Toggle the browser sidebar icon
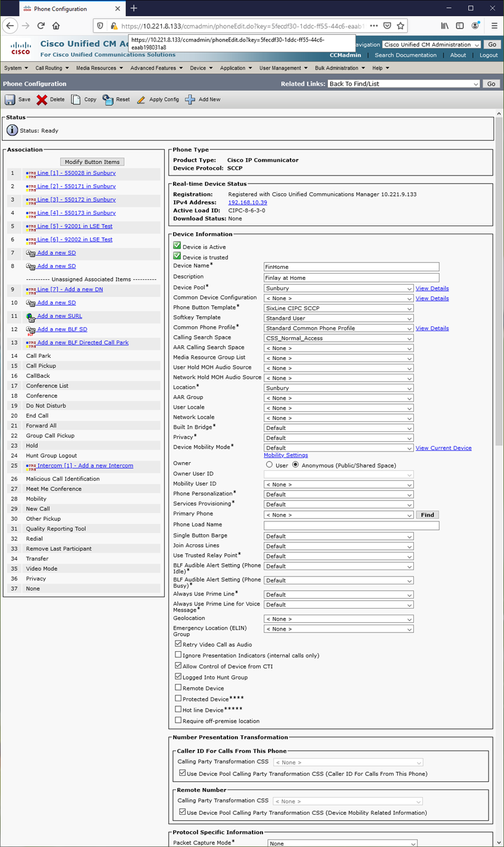Screen dimensions: 504x847 [x=460, y=26]
